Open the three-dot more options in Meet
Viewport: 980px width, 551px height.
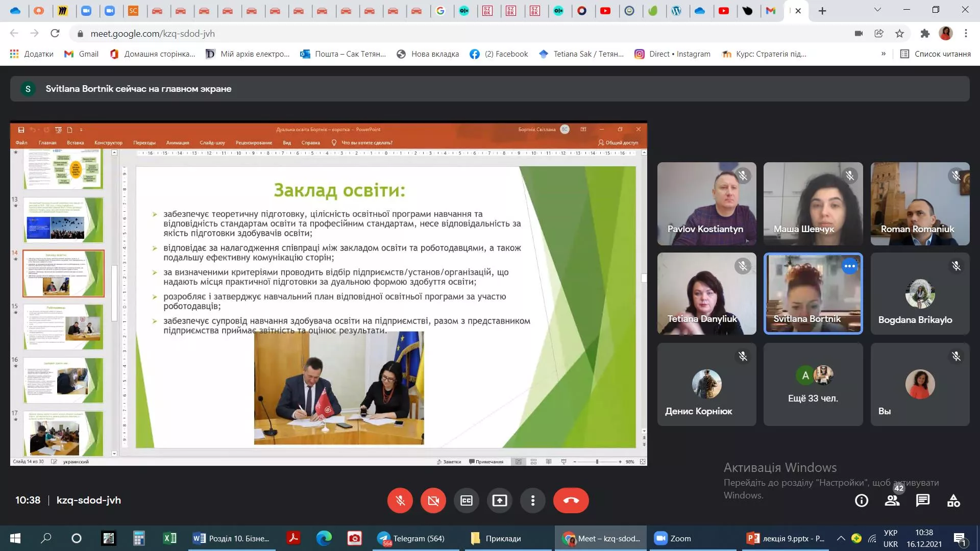click(533, 500)
